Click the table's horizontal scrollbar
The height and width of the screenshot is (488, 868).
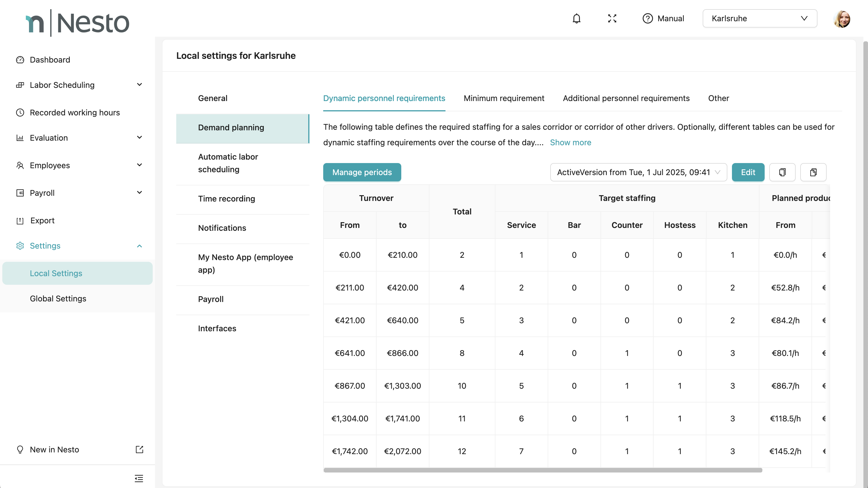[542, 470]
